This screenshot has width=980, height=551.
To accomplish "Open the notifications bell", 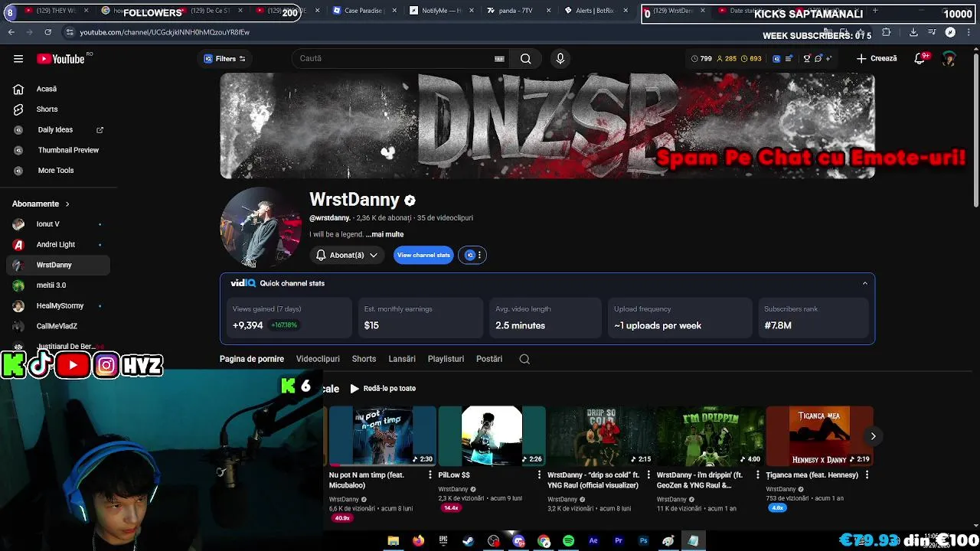I will pyautogui.click(x=920, y=59).
